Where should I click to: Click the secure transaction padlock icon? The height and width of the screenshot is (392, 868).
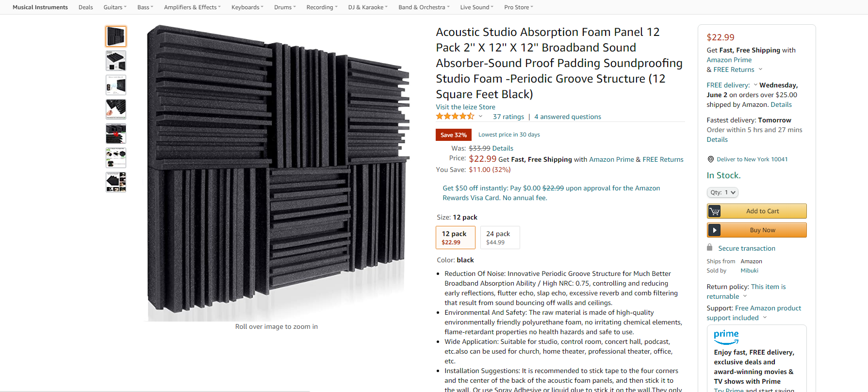pos(709,247)
